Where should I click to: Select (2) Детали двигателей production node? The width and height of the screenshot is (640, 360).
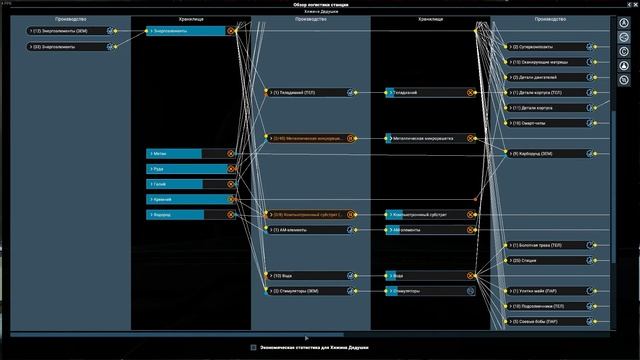click(549, 77)
